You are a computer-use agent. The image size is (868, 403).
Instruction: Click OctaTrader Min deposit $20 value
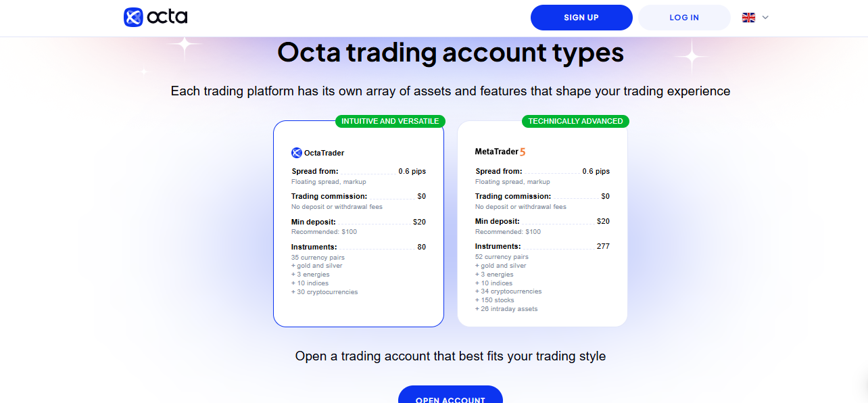click(x=419, y=222)
